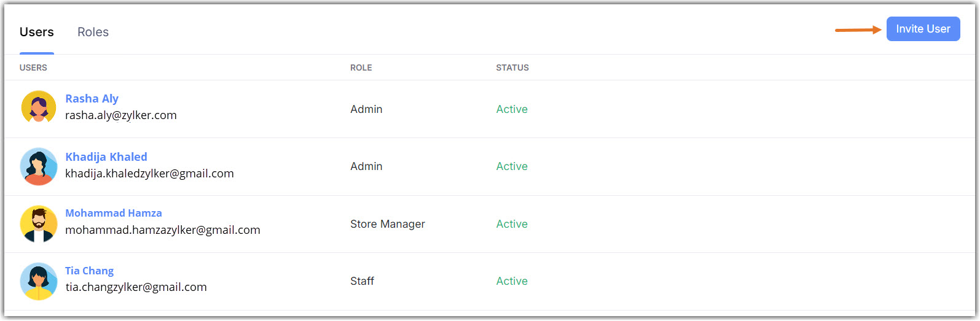
Task: Click the Staff role for Tia Chang
Action: (362, 281)
